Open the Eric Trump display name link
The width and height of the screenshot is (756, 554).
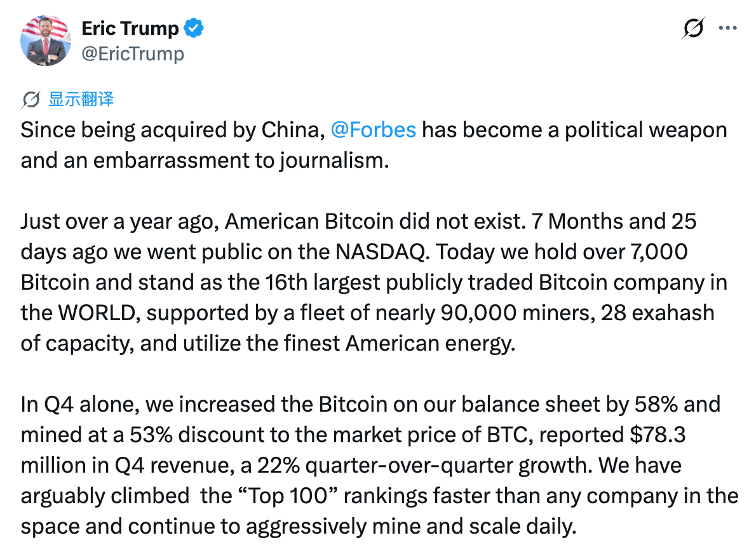coord(130,28)
